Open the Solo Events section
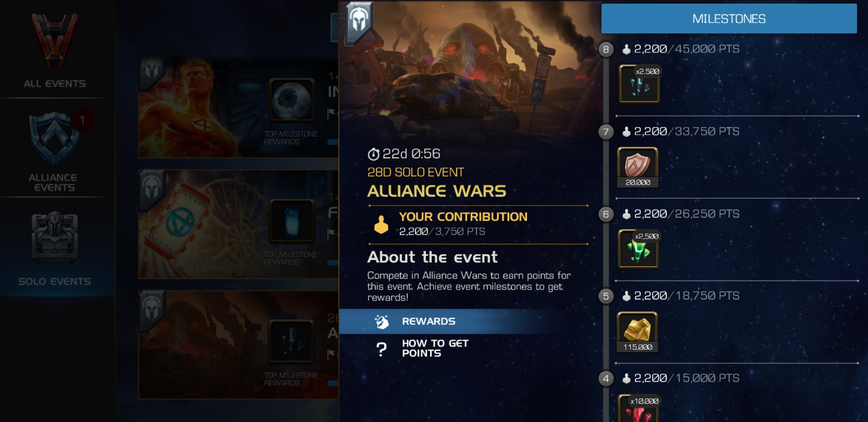The width and height of the screenshot is (868, 422). [55, 248]
